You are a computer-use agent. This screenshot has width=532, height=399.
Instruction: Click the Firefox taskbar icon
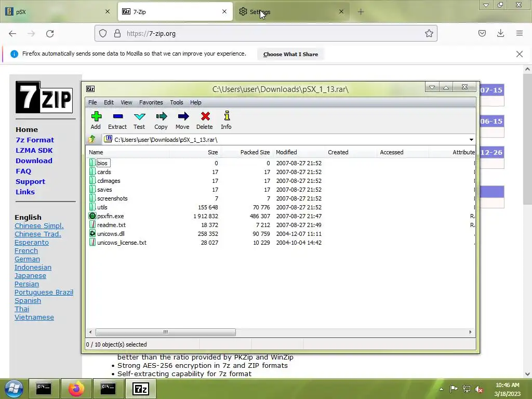(76, 389)
